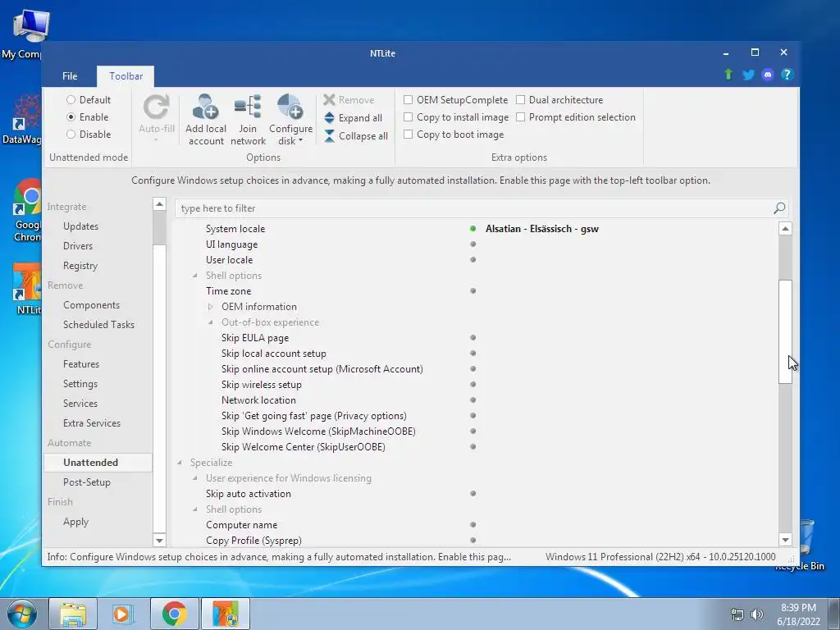This screenshot has height=630, width=840.
Task: Check Copy to boot image
Action: (x=408, y=134)
